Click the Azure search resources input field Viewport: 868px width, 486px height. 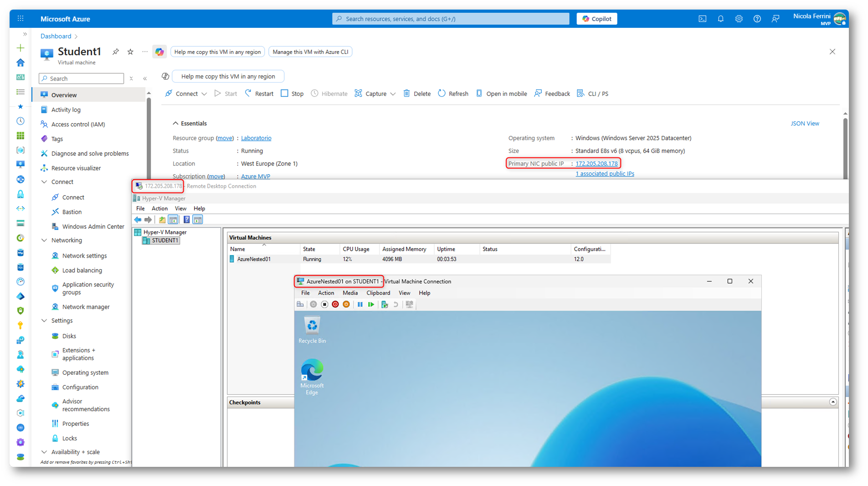click(x=450, y=19)
